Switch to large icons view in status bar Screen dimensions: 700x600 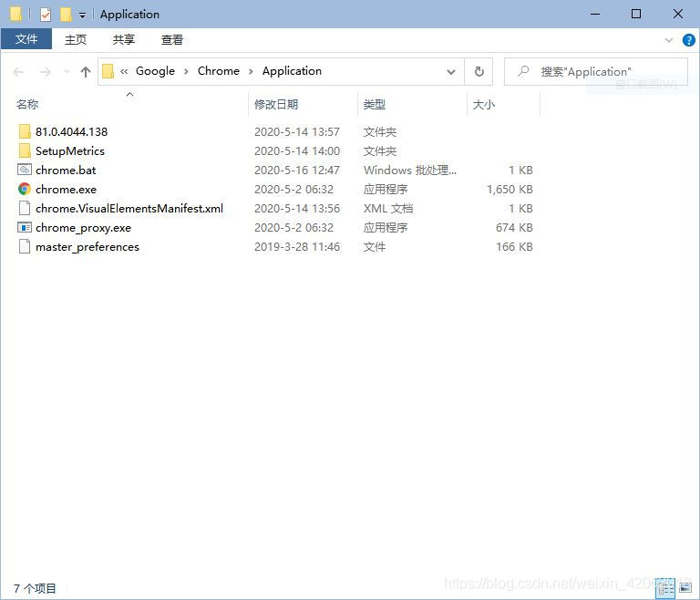(x=685, y=589)
